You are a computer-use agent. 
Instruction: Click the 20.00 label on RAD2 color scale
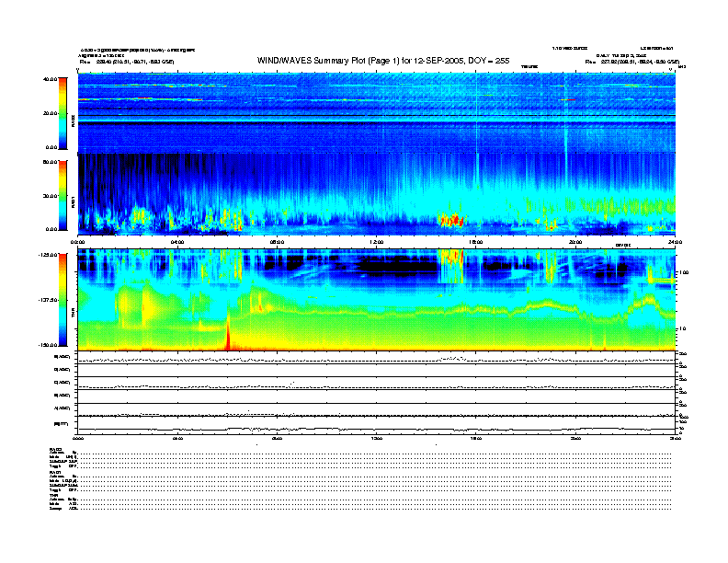[x=50, y=113]
